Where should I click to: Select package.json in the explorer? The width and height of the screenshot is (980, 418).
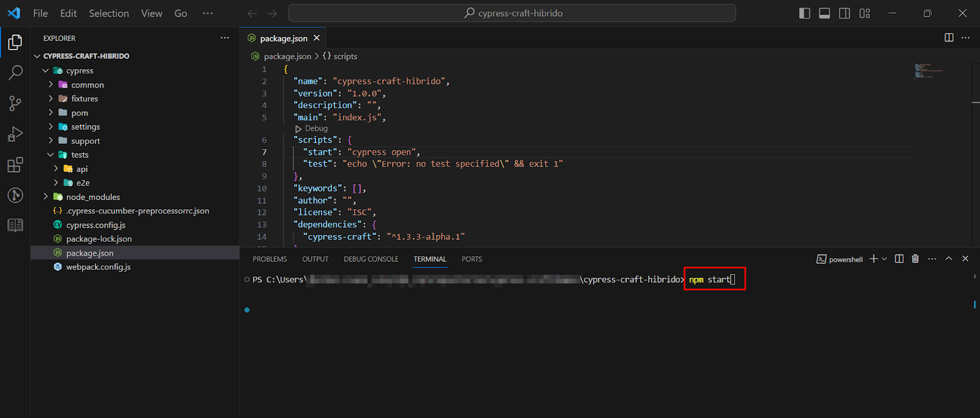pyautogui.click(x=135, y=253)
